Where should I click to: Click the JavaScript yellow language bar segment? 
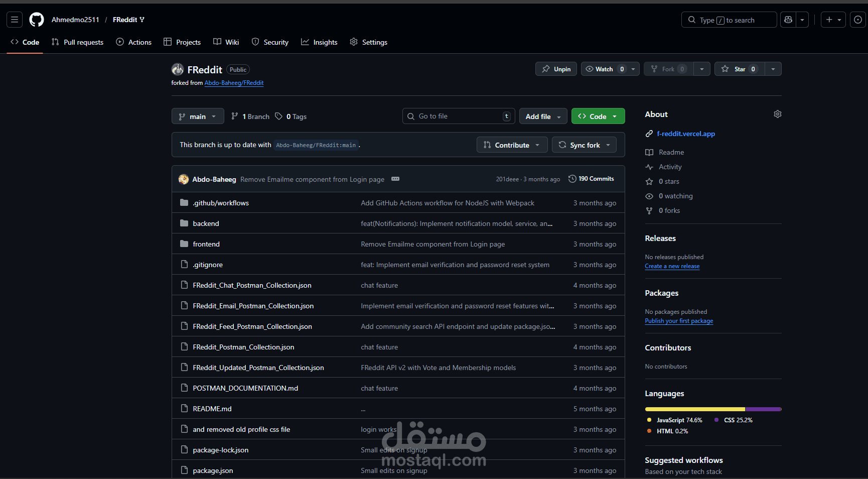point(695,409)
